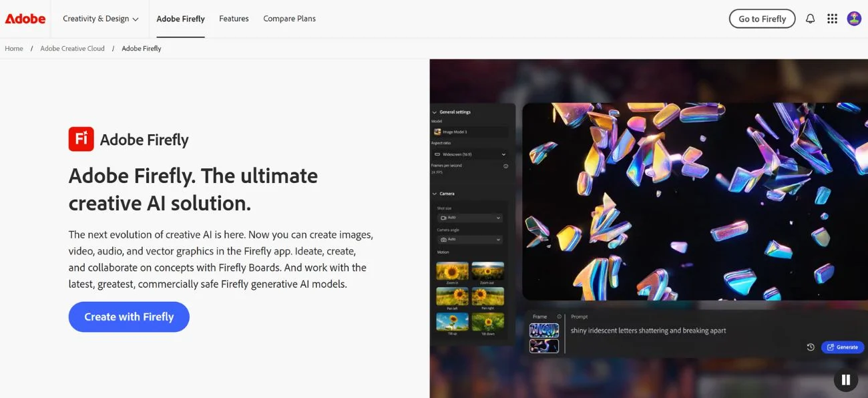Click the Image Model 3 icon
Viewport: 868px width, 398px height.
coord(437,132)
